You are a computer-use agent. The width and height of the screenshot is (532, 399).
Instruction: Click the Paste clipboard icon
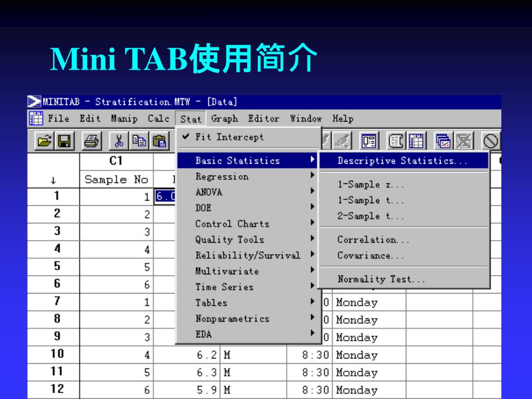coord(159,141)
